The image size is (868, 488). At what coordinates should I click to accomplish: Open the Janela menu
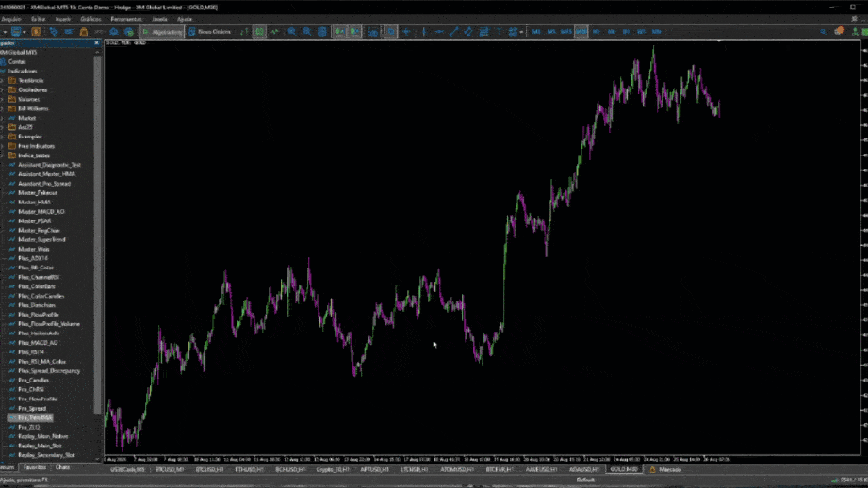159,19
